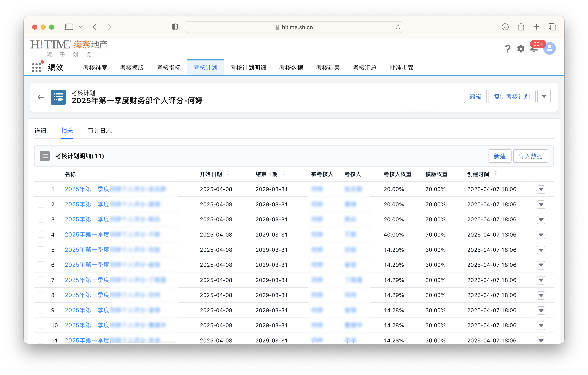Open row 4 actions dropdown arrow
588x375 pixels.
click(x=541, y=235)
